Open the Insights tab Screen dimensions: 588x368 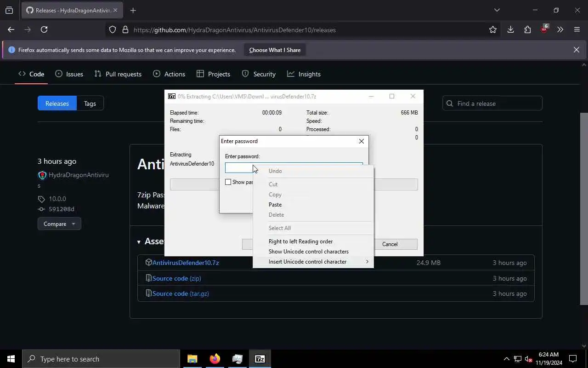[304, 74]
